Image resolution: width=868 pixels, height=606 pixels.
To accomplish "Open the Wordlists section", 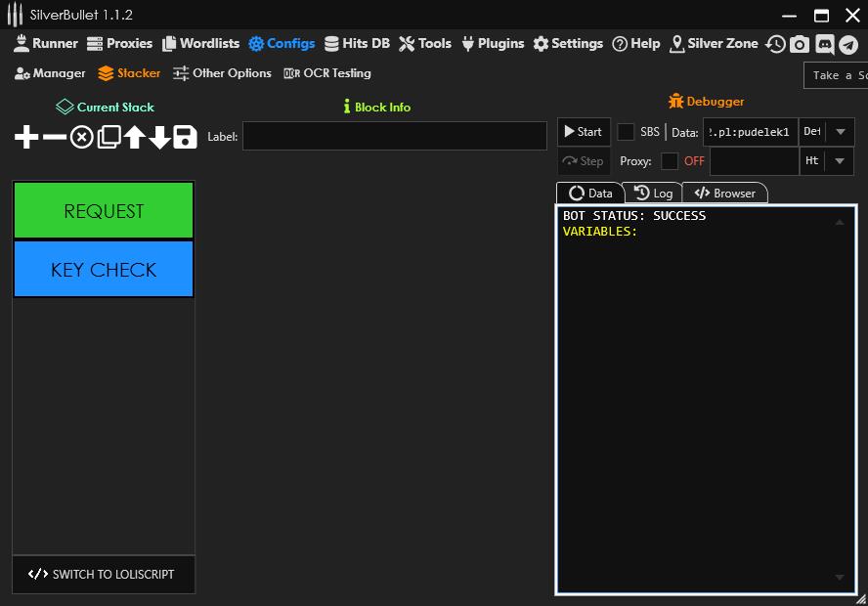I will (x=201, y=43).
